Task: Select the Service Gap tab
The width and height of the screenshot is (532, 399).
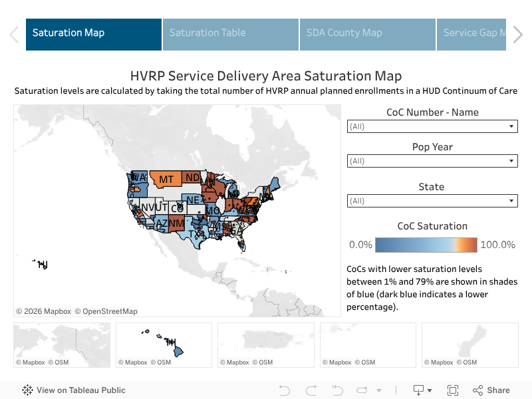Action: coord(471,35)
